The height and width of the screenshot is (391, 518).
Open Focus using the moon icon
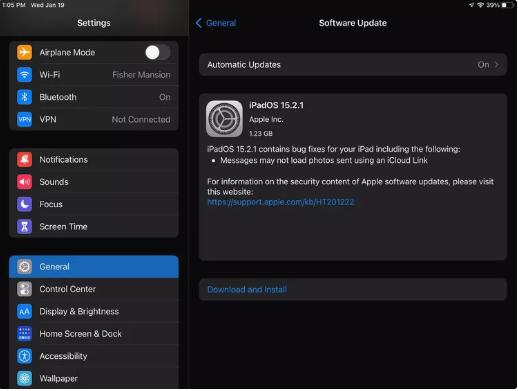24,204
